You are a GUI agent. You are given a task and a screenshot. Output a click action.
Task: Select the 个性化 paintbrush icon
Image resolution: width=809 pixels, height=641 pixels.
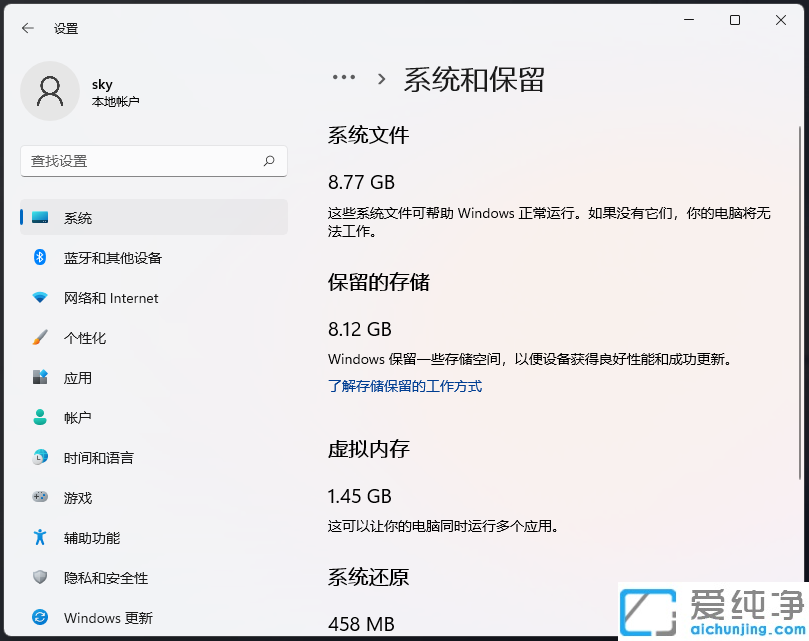click(41, 338)
